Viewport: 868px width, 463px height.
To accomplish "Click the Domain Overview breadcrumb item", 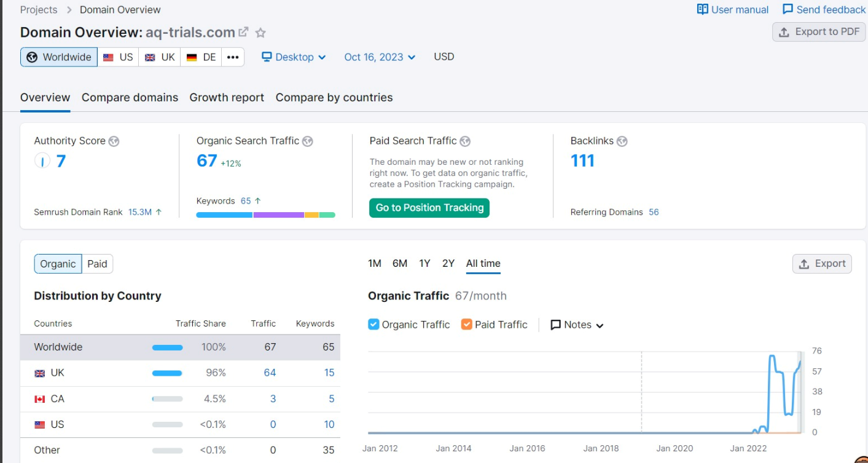I will (120, 10).
